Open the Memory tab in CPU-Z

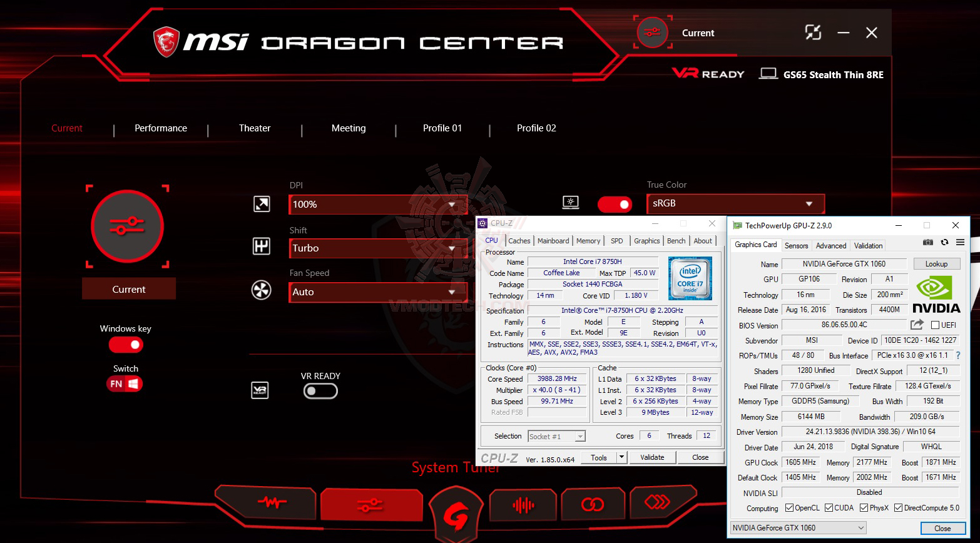588,240
